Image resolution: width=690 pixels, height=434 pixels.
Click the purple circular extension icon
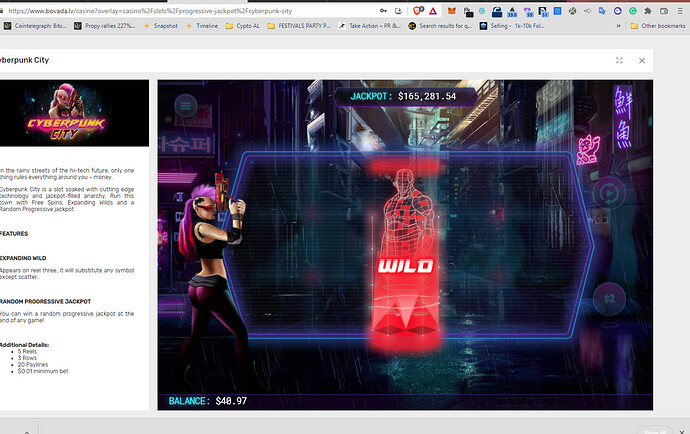(618, 11)
